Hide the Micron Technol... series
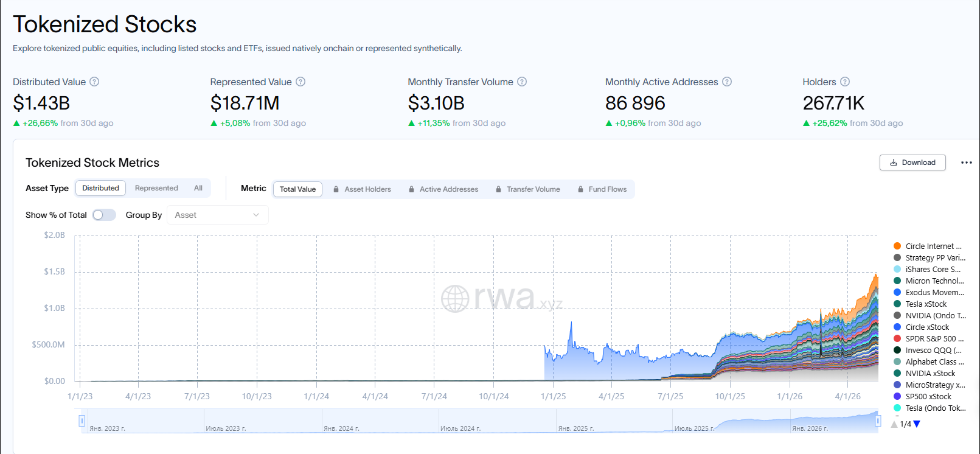 tap(929, 281)
